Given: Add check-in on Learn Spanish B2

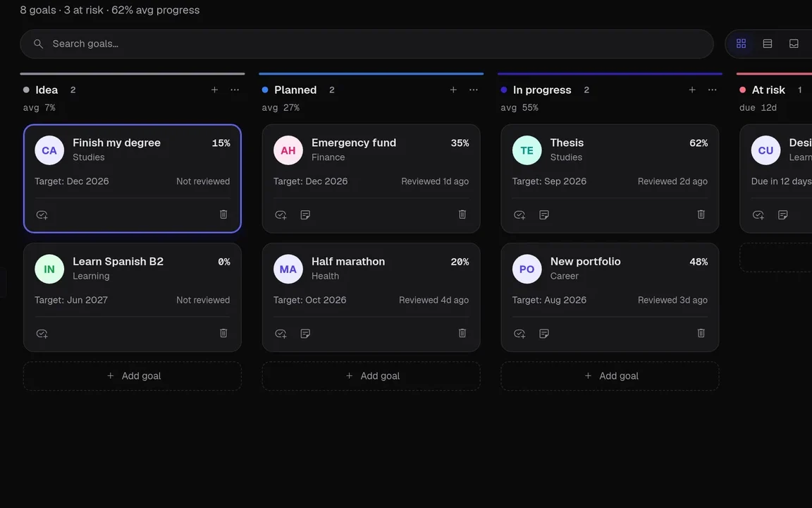Looking at the screenshot, I should click(x=42, y=333).
